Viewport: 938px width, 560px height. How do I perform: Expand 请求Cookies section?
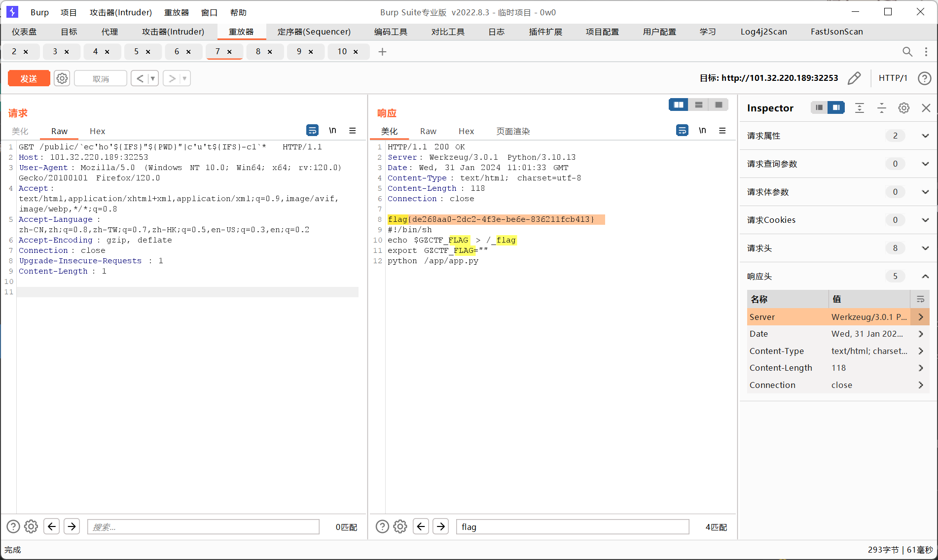[x=925, y=220]
